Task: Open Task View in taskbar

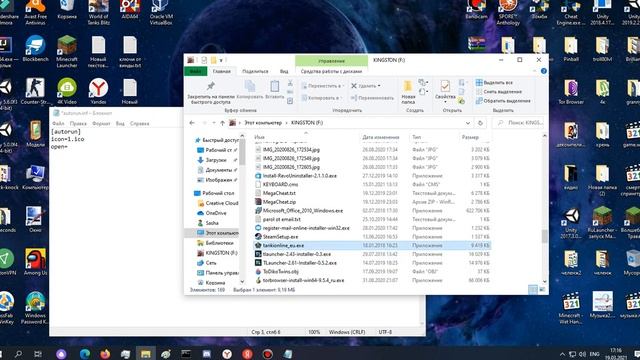Action: [38, 354]
